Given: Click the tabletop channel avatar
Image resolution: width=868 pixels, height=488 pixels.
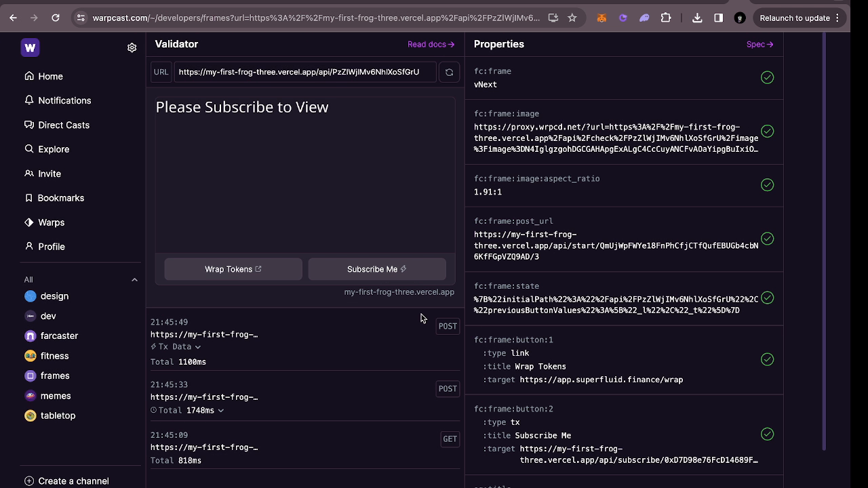Looking at the screenshot, I should pyautogui.click(x=30, y=415).
